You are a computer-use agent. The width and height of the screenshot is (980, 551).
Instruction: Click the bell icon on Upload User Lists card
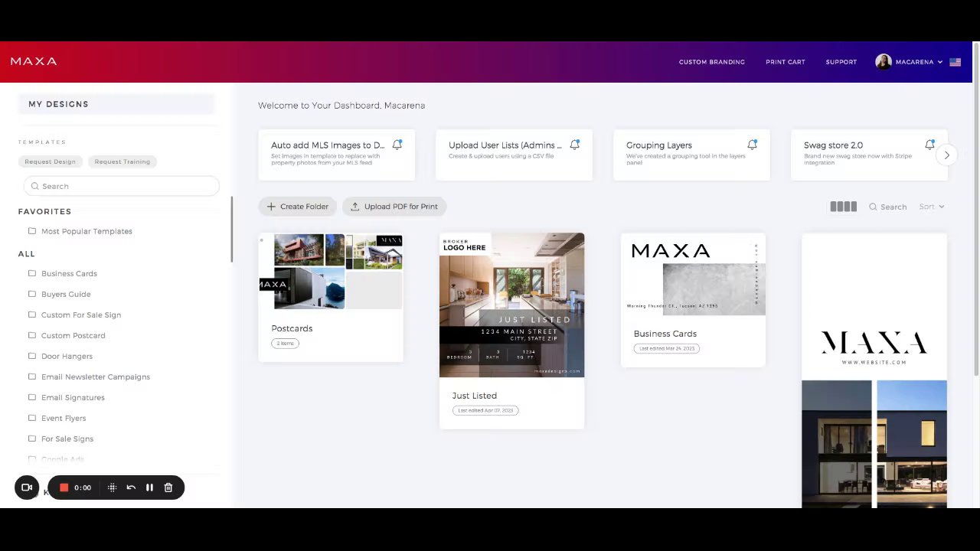point(575,144)
